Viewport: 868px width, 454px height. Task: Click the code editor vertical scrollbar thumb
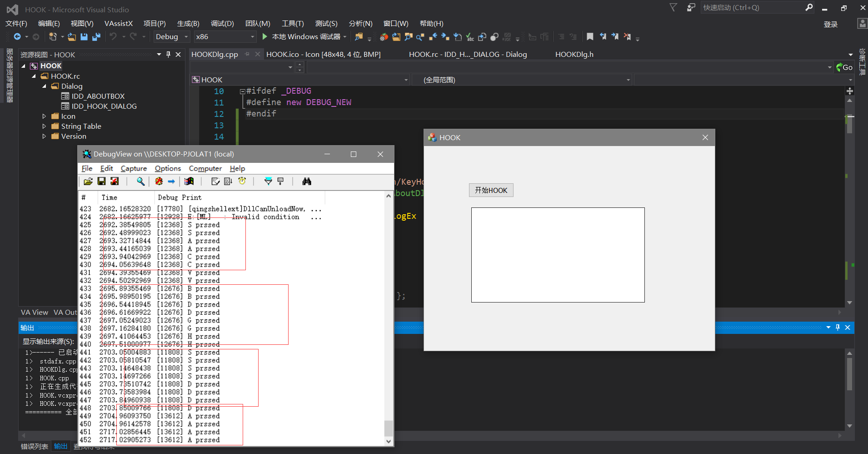tap(850, 125)
